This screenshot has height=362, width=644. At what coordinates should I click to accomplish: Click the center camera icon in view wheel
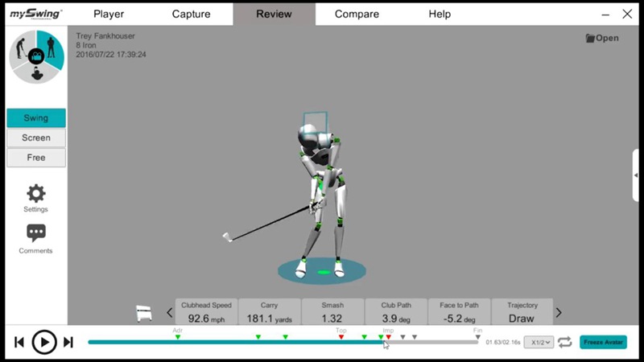pyautogui.click(x=35, y=56)
